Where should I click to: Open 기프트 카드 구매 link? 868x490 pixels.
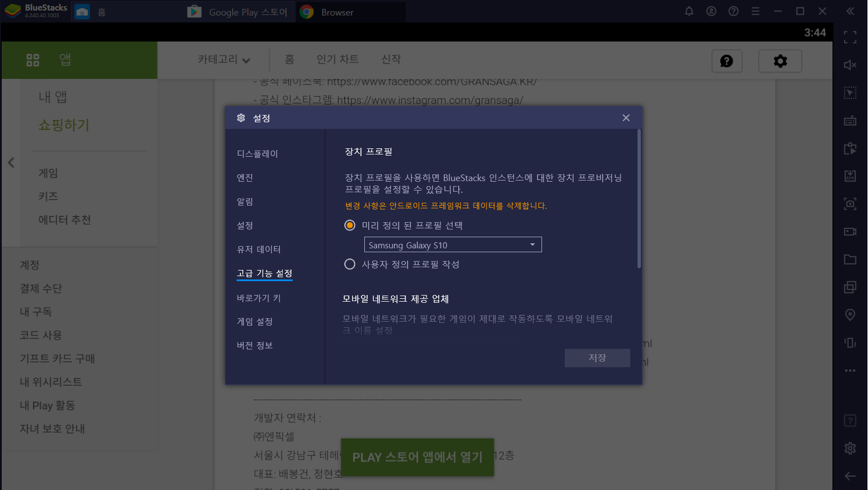pos(57,359)
